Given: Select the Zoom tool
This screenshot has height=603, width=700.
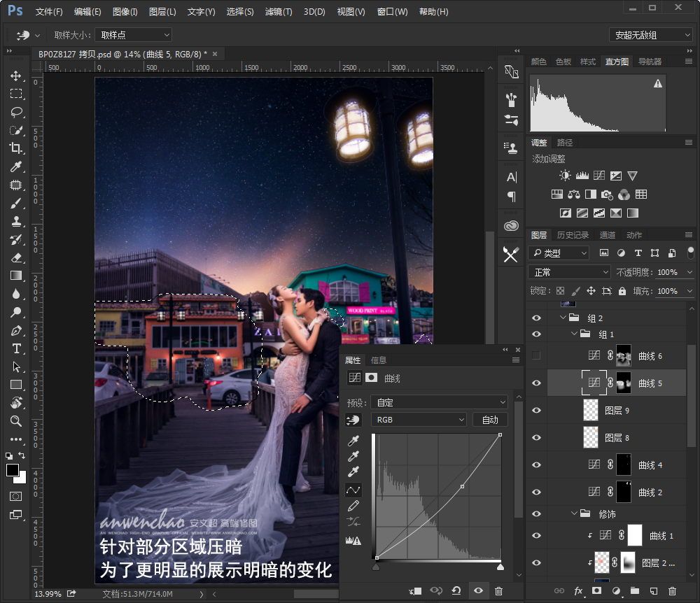Looking at the screenshot, I should coord(16,421).
